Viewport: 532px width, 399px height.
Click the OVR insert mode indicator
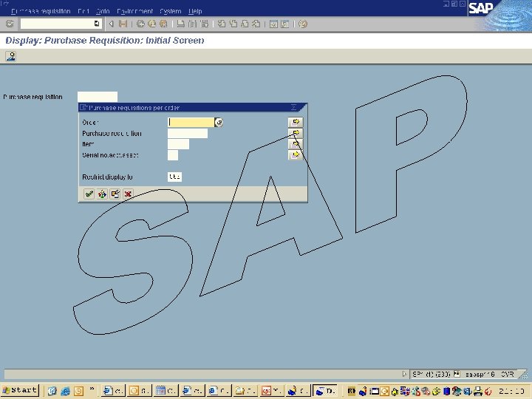[507, 374]
